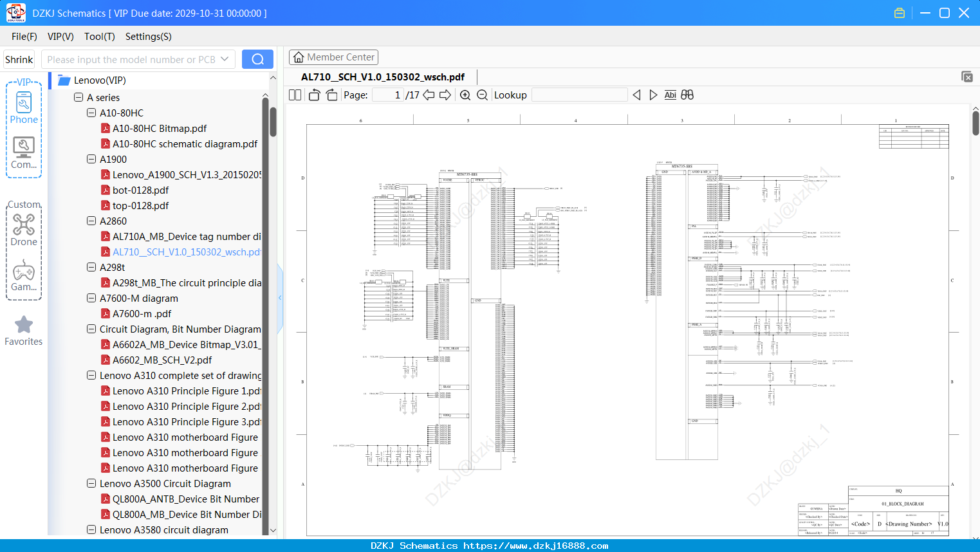Viewport: 980px width, 552px height.
Task: Open A10-80HC schematic diagram.pdf
Action: (185, 143)
